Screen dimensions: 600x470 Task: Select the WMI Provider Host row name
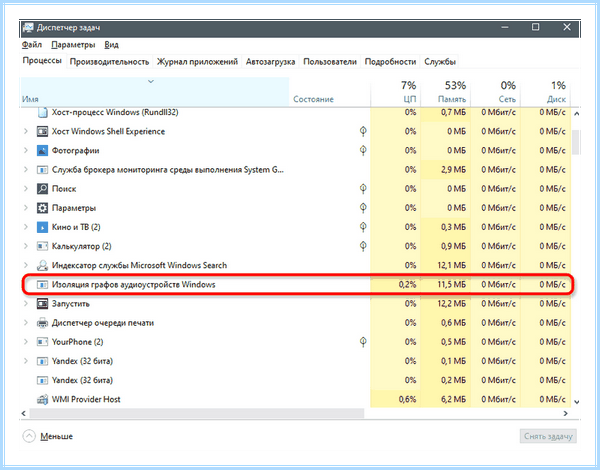(x=86, y=399)
